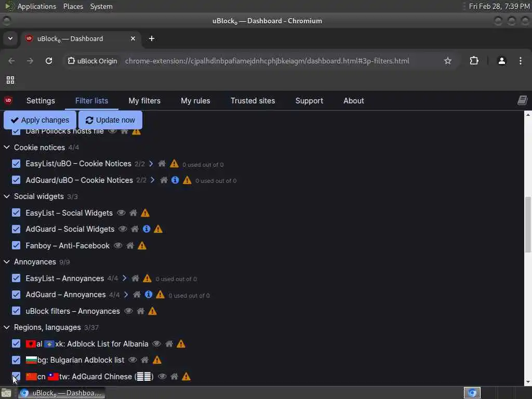The height and width of the screenshot is (399, 532).
Task: Open the uBlock logger icon in dashboard header
Action: click(x=523, y=100)
